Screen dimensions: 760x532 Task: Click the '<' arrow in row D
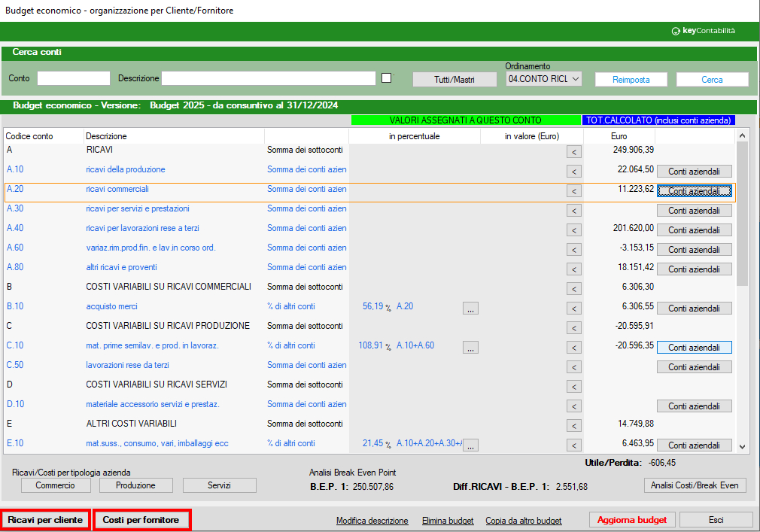point(574,387)
